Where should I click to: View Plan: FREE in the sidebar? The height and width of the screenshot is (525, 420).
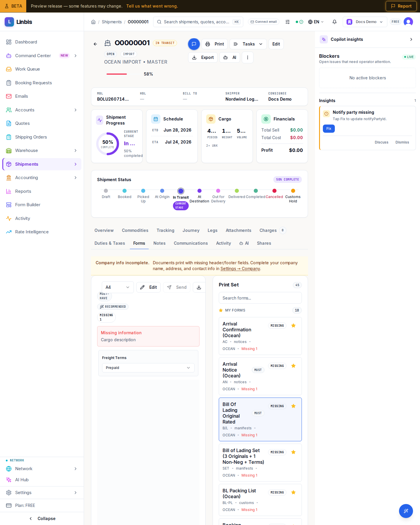pos(42,505)
